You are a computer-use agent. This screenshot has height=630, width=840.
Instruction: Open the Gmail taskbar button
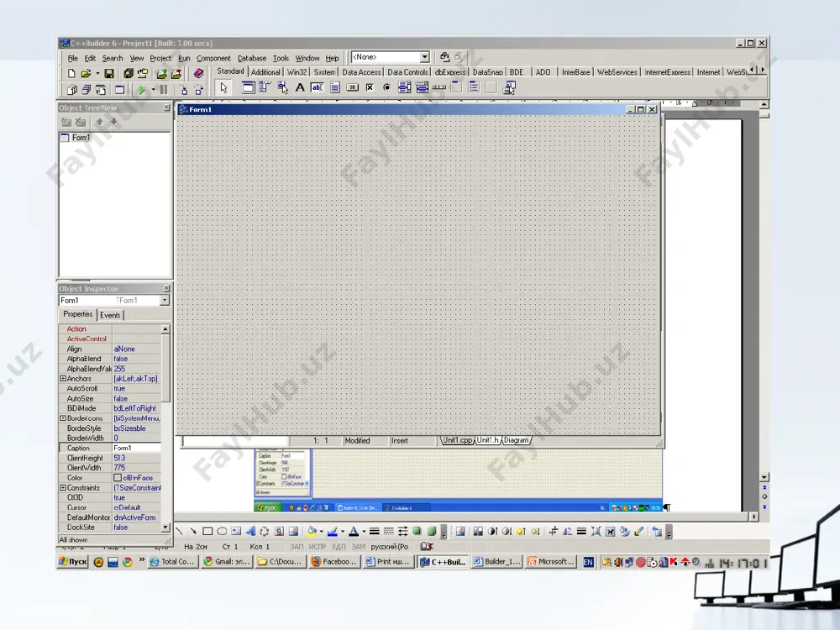tap(227, 561)
